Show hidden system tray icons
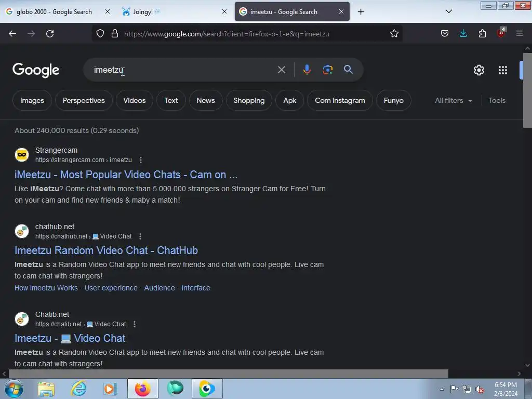 (x=442, y=390)
